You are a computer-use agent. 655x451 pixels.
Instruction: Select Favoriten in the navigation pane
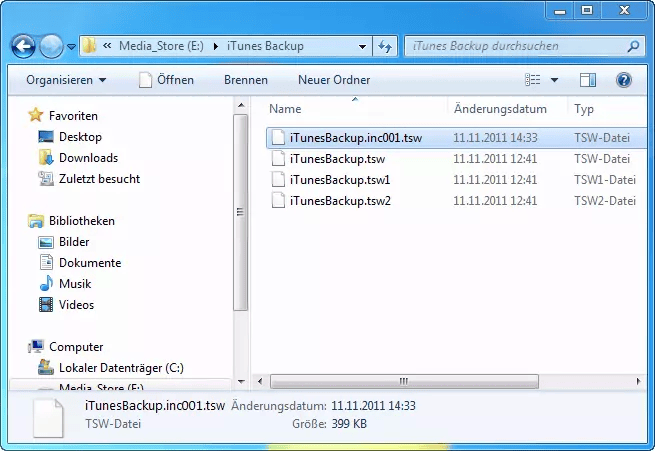73,116
